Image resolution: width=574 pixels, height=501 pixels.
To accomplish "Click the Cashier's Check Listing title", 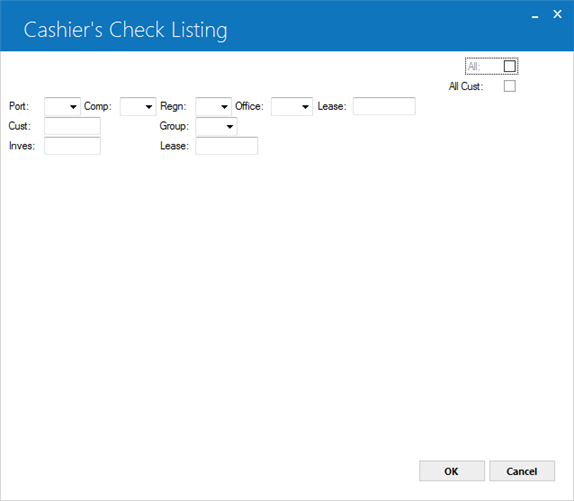I will click(125, 30).
